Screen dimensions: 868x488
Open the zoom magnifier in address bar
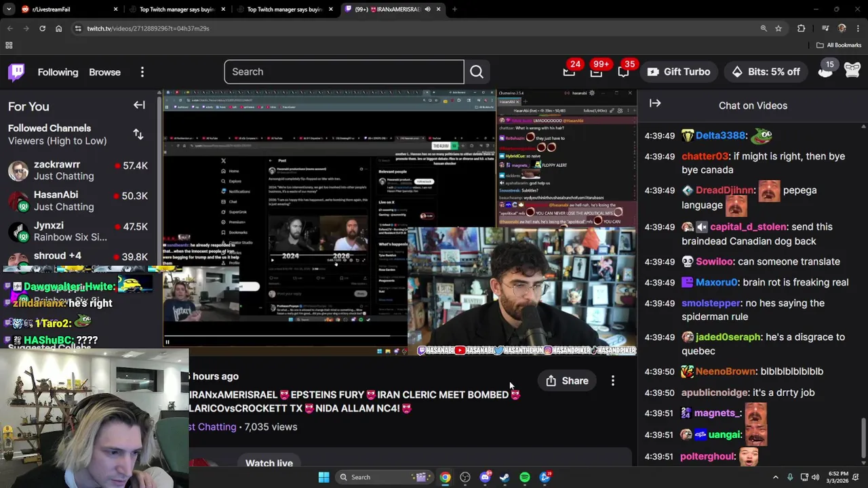[764, 28]
